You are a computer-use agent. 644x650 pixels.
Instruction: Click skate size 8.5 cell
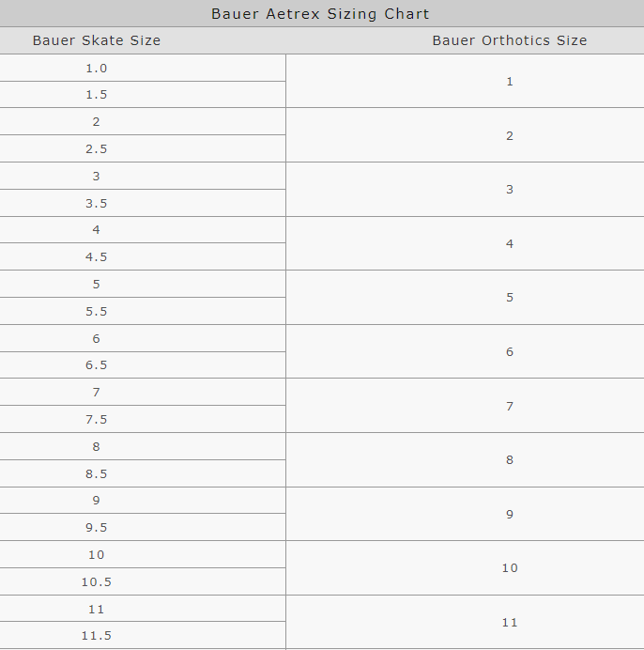point(97,473)
